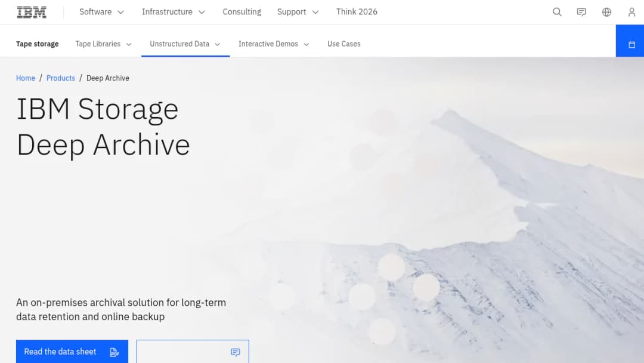Open the Use Cases tab
Image resolution: width=644 pixels, height=363 pixels.
tap(344, 44)
